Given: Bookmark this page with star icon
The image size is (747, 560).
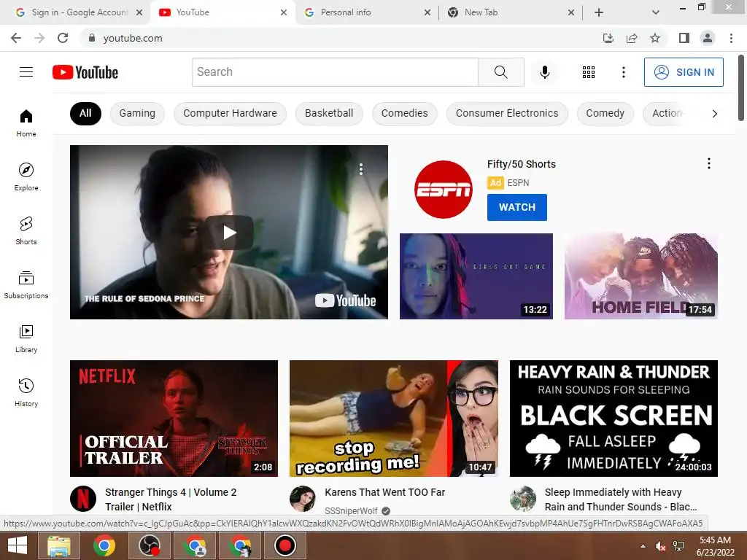Looking at the screenshot, I should [x=655, y=38].
